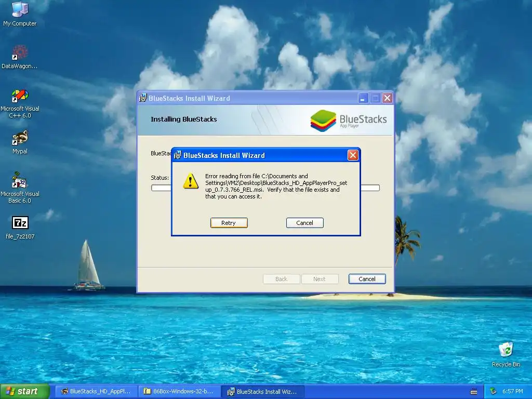Click the 'Status:' label in the wizard
This screenshot has width=532, height=399.
point(160,178)
